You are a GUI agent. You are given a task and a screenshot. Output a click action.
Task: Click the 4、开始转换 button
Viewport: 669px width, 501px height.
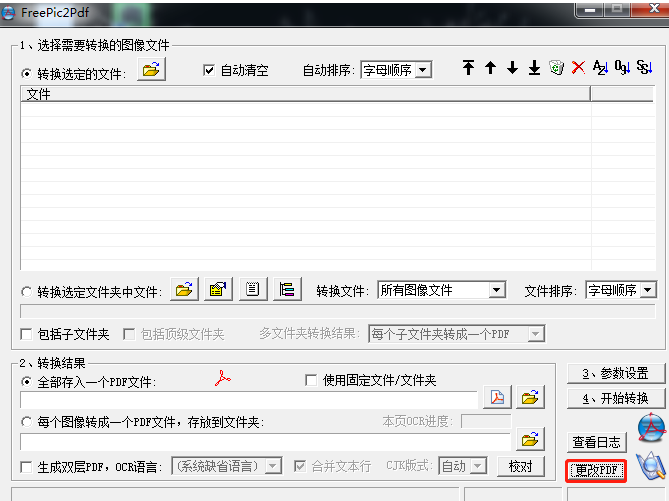click(616, 399)
